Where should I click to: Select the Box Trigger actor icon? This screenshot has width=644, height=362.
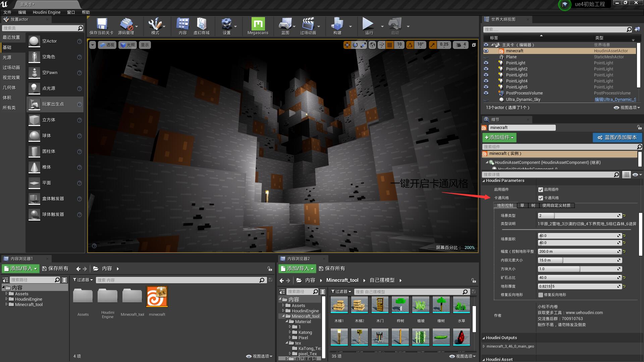coord(34,199)
